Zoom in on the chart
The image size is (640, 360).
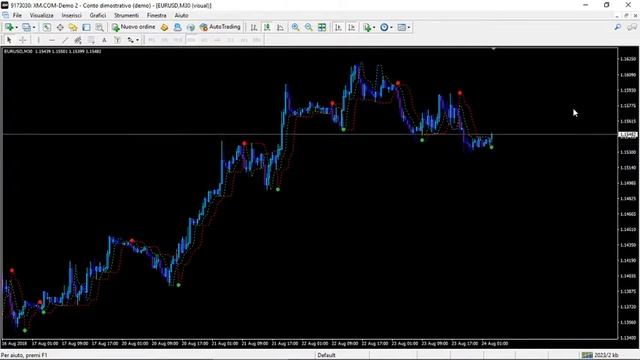pyautogui.click(x=296, y=27)
